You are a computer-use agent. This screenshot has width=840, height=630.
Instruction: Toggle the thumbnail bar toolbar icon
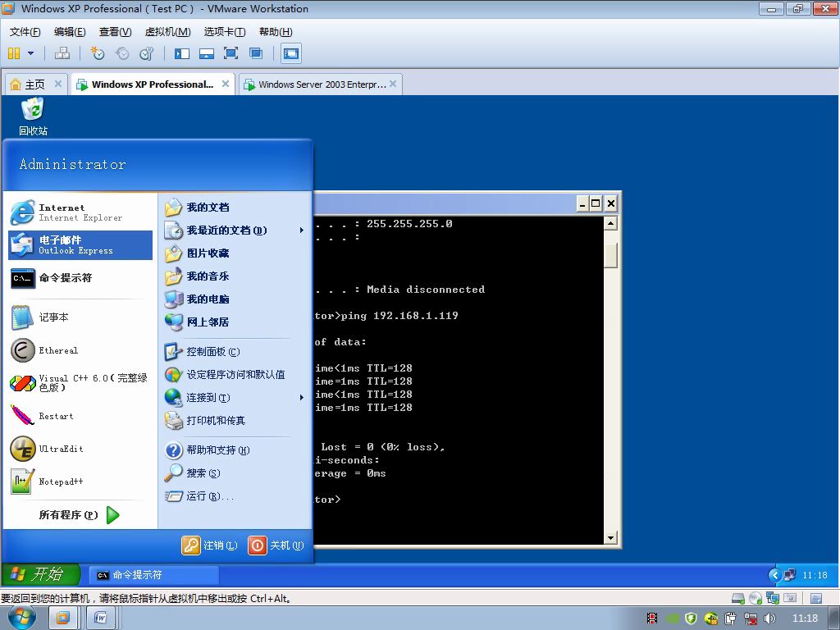[206, 53]
